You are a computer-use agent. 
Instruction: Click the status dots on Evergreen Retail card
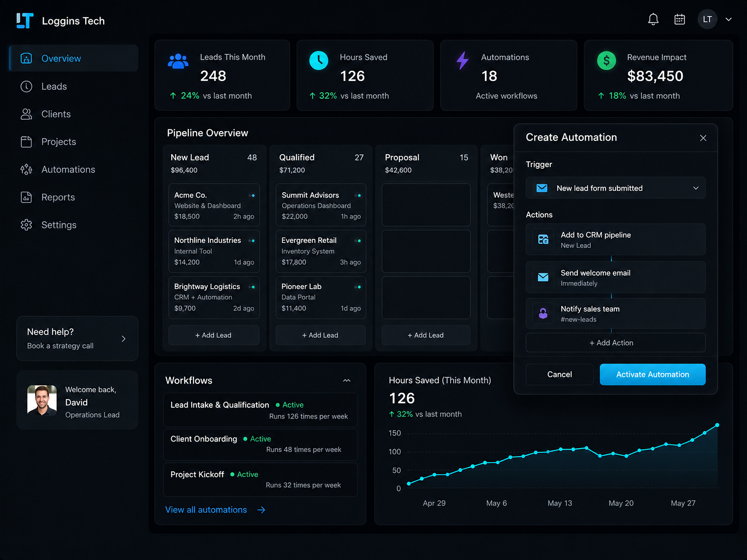[x=358, y=241]
